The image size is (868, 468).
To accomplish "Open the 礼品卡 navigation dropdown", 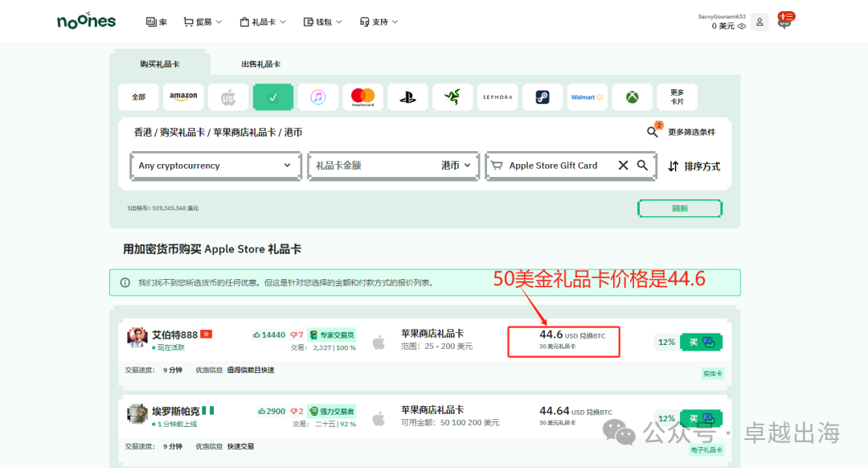I will coord(263,22).
